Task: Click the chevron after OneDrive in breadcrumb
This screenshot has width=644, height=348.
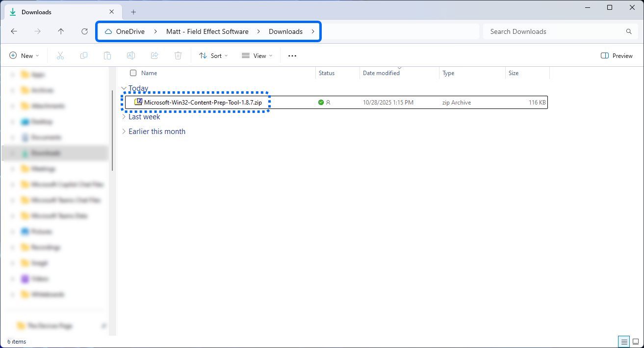Action: [155, 31]
